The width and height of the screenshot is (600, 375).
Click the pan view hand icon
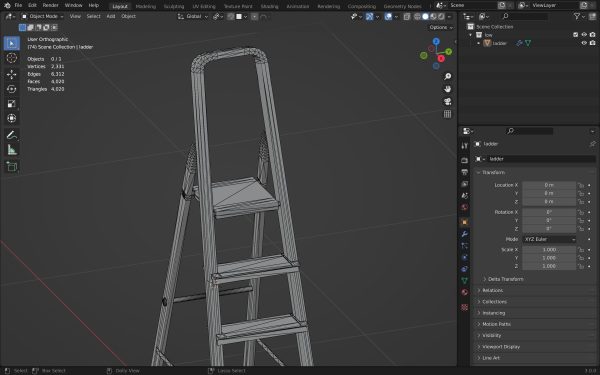(x=447, y=89)
